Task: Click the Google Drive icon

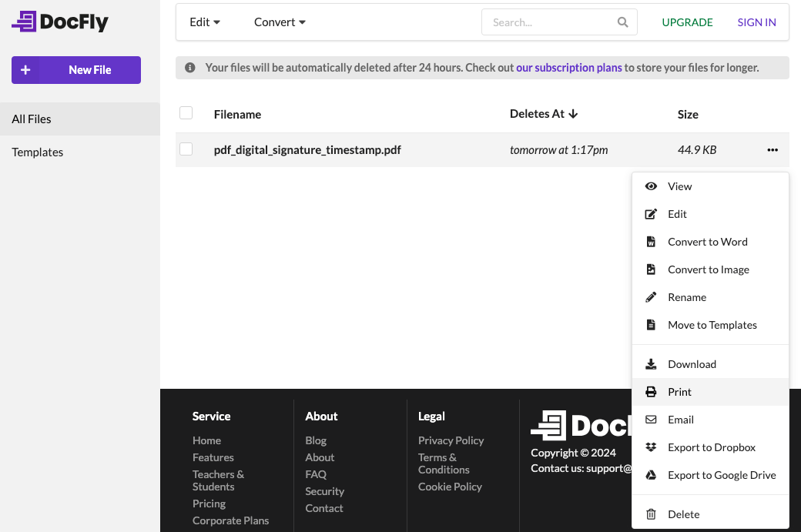Action: click(x=651, y=475)
